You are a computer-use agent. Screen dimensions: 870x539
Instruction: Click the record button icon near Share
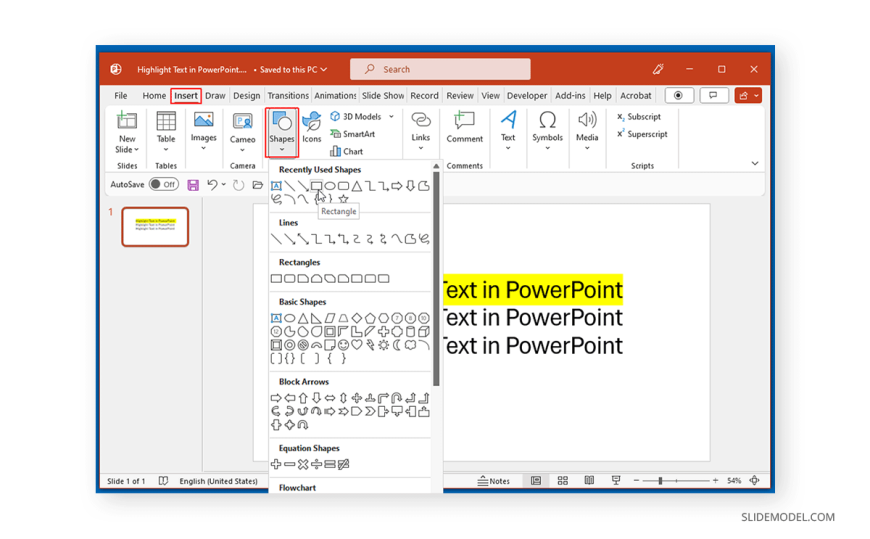[678, 95]
